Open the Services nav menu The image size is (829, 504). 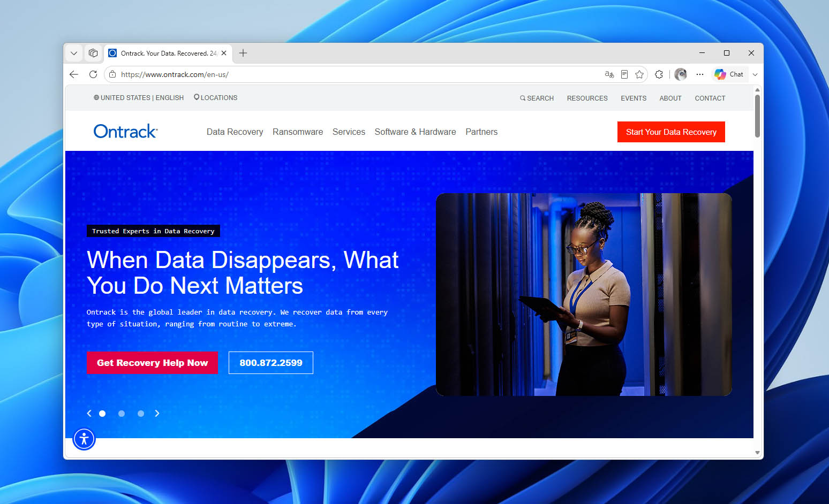click(x=349, y=132)
